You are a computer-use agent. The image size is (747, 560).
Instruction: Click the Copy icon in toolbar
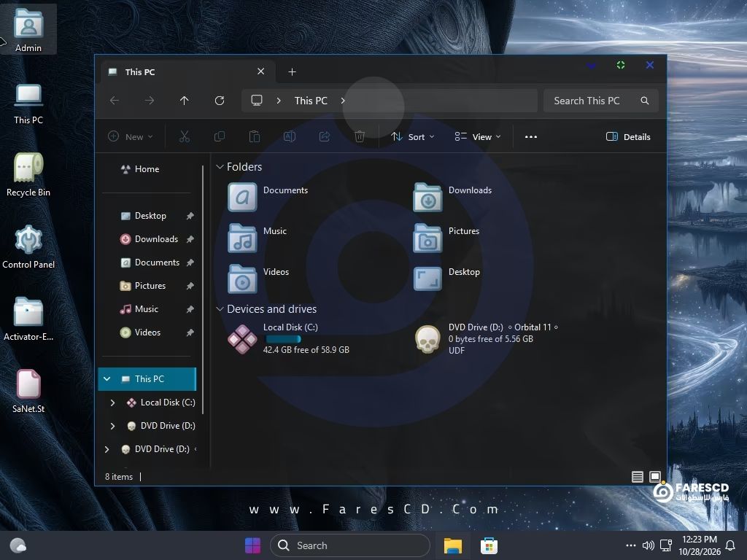pyautogui.click(x=220, y=136)
